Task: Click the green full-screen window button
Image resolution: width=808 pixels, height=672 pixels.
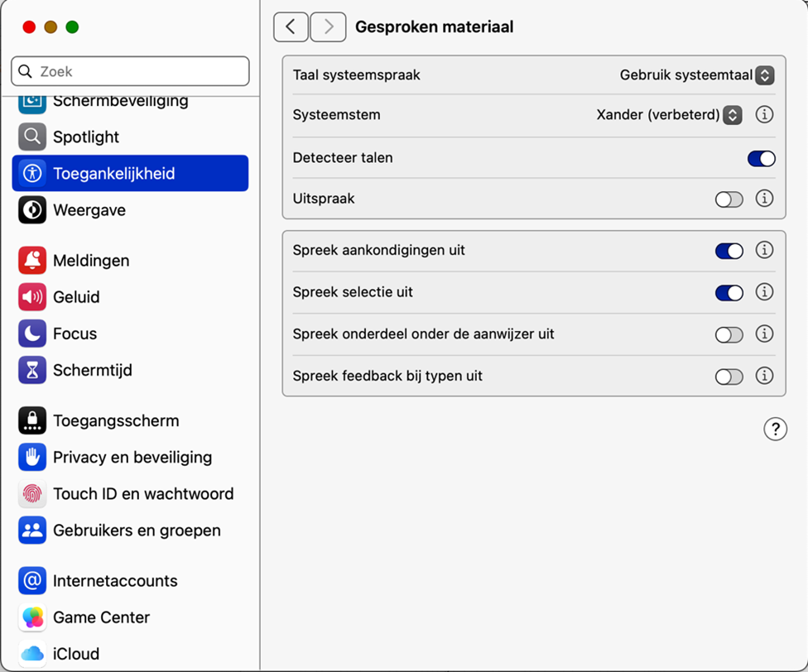Action: click(72, 26)
